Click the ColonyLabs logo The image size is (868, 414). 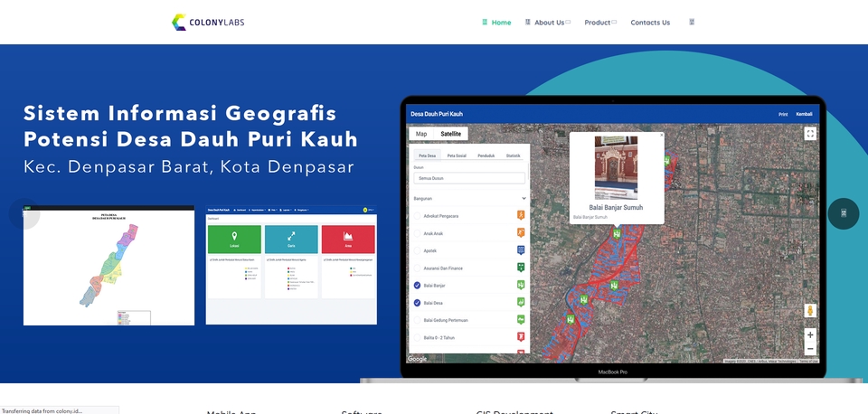(208, 22)
